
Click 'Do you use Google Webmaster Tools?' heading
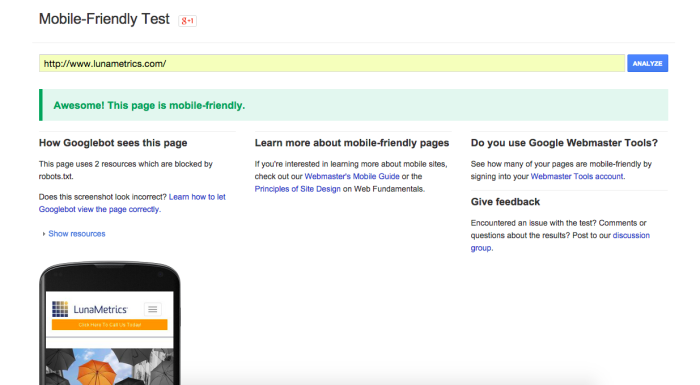coord(564,143)
